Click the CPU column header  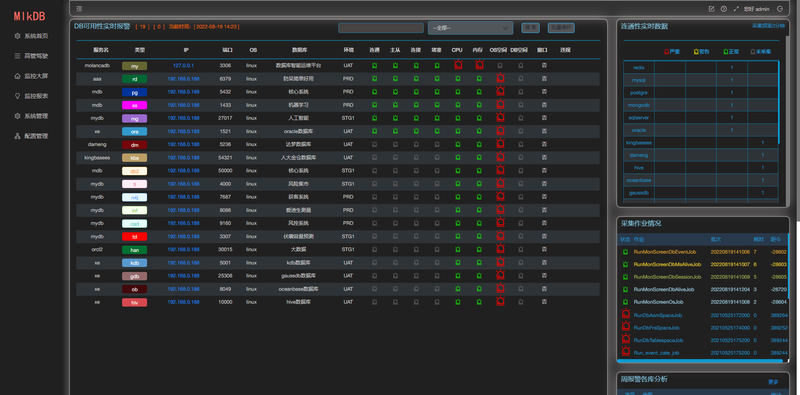tap(457, 50)
